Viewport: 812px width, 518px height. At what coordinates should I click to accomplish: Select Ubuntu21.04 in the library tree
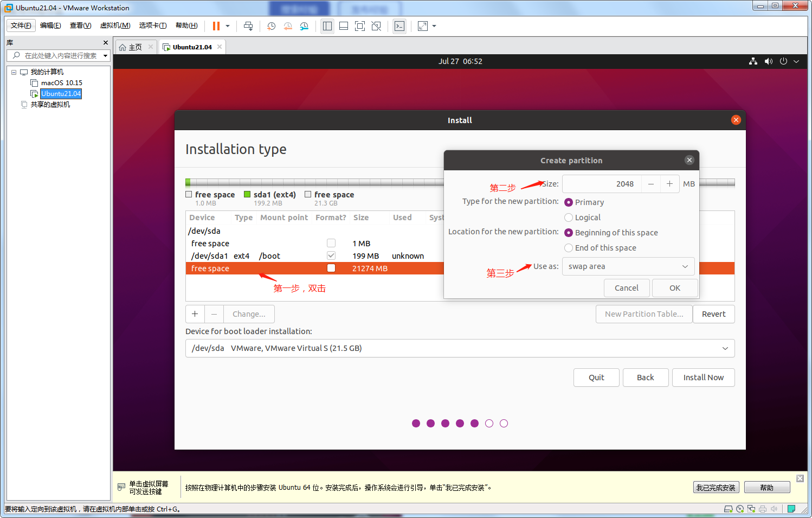coord(61,94)
